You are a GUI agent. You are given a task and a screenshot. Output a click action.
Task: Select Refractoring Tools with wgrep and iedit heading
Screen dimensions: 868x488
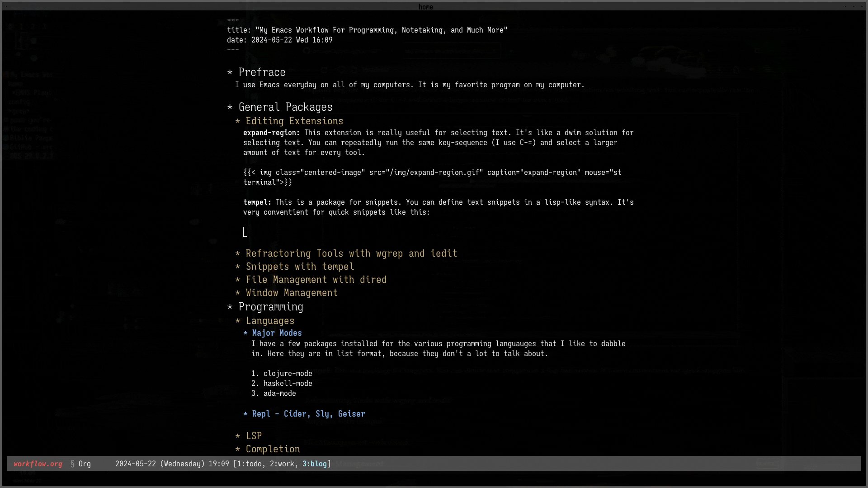pos(352,253)
